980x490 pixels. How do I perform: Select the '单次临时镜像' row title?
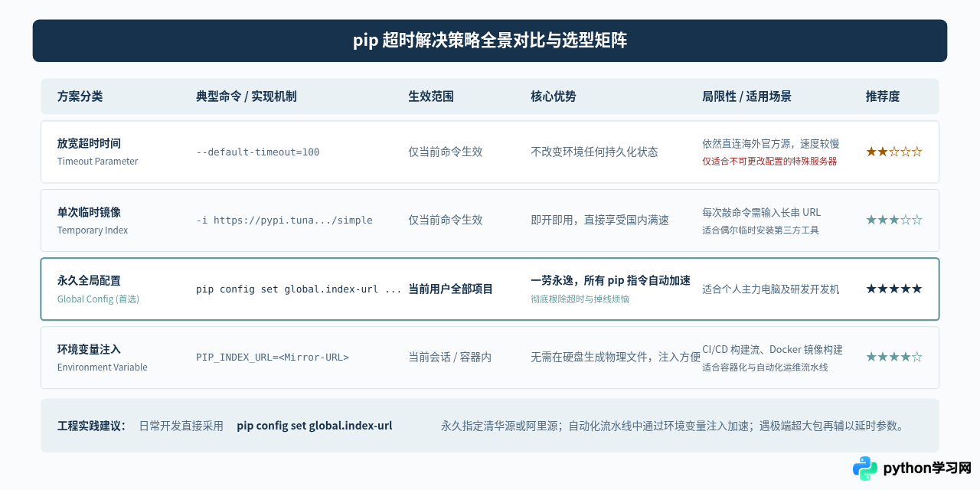[x=89, y=212]
